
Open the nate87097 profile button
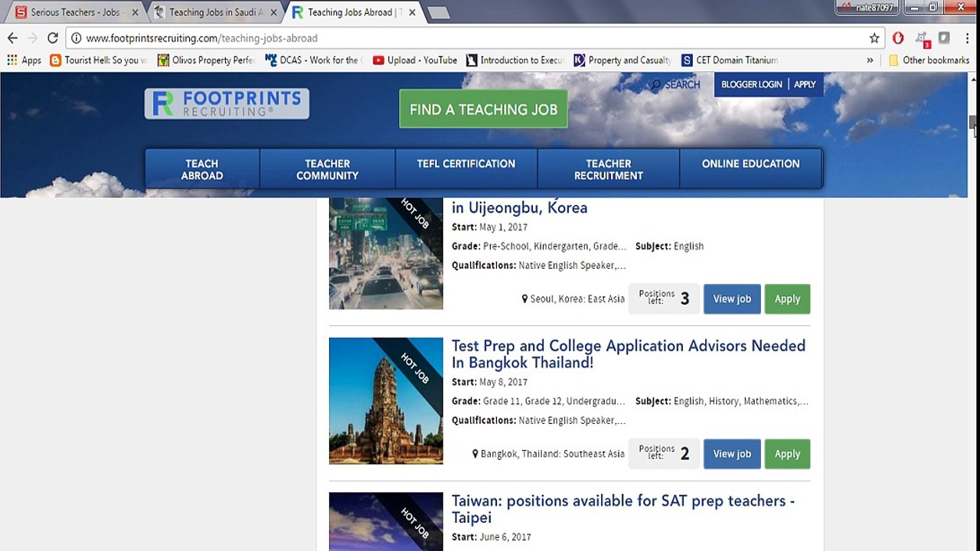(x=867, y=8)
